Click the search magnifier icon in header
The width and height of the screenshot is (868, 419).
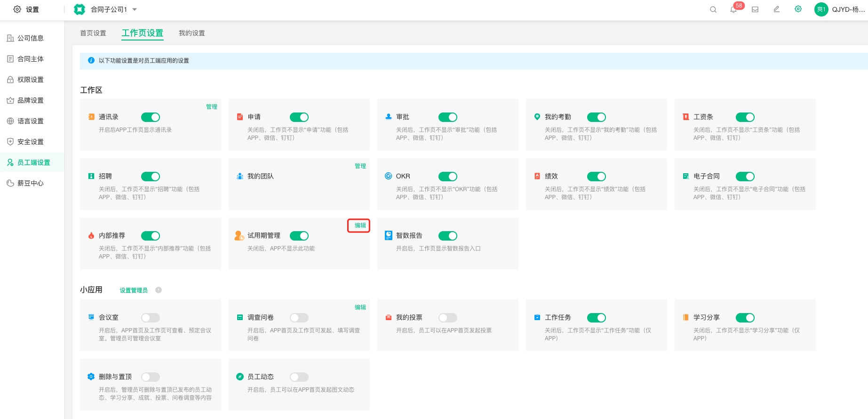pos(713,9)
